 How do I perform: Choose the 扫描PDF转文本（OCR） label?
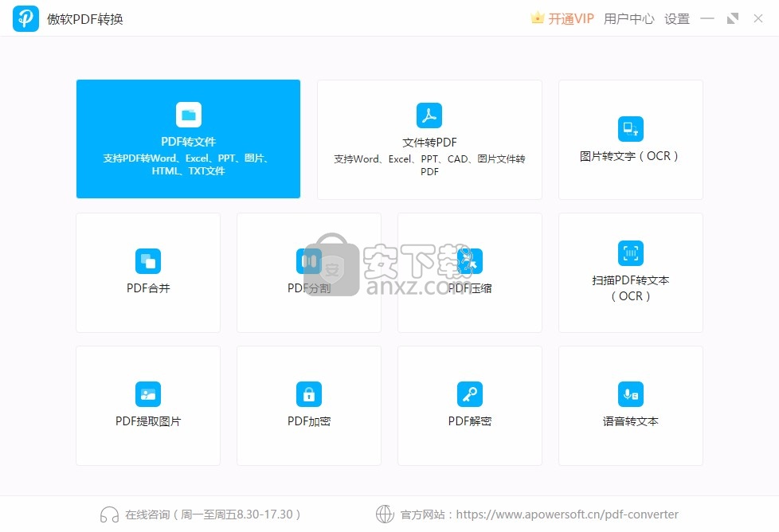tap(631, 288)
